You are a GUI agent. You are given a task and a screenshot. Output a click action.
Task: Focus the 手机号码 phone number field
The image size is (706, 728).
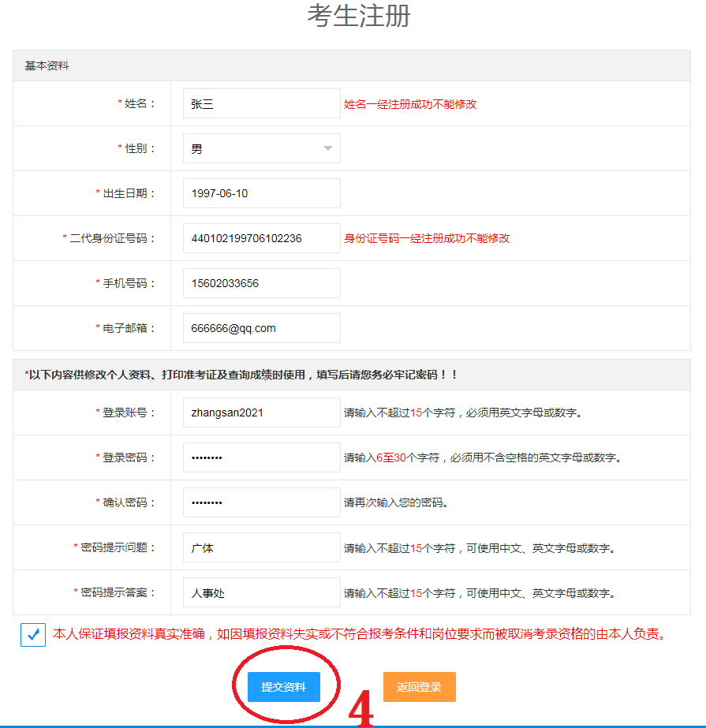click(x=260, y=283)
